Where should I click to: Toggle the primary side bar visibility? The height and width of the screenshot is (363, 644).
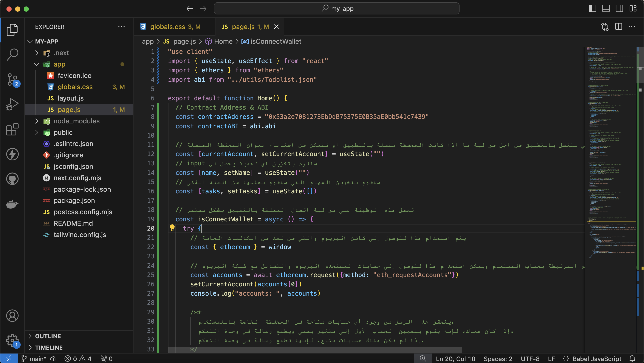point(592,8)
